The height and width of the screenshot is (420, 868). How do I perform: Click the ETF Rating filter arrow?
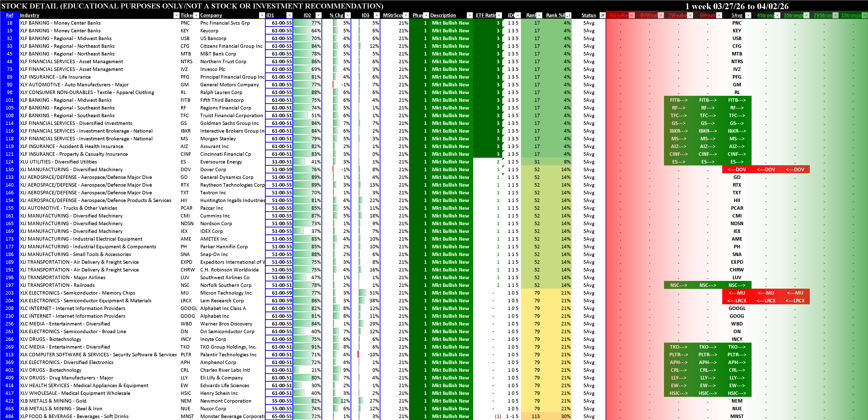499,15
